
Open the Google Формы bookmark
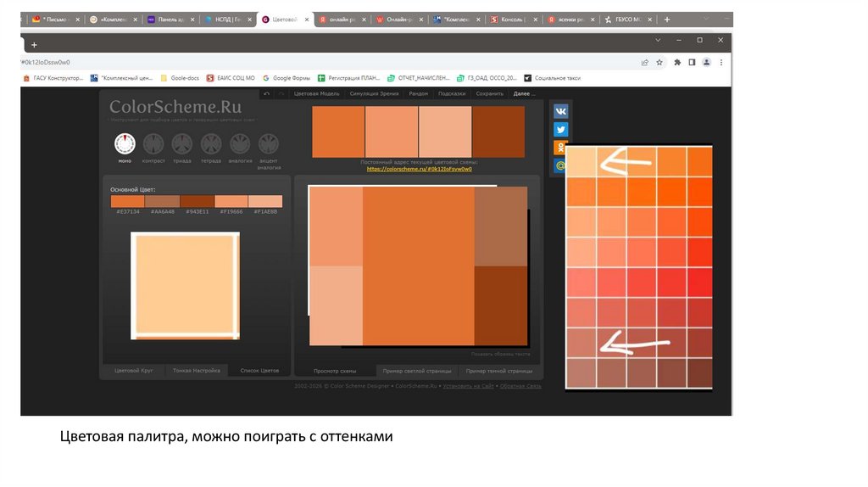tap(287, 78)
